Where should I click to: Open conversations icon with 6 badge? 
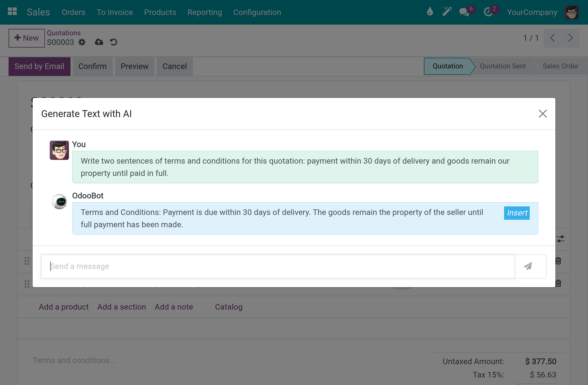[x=467, y=12]
